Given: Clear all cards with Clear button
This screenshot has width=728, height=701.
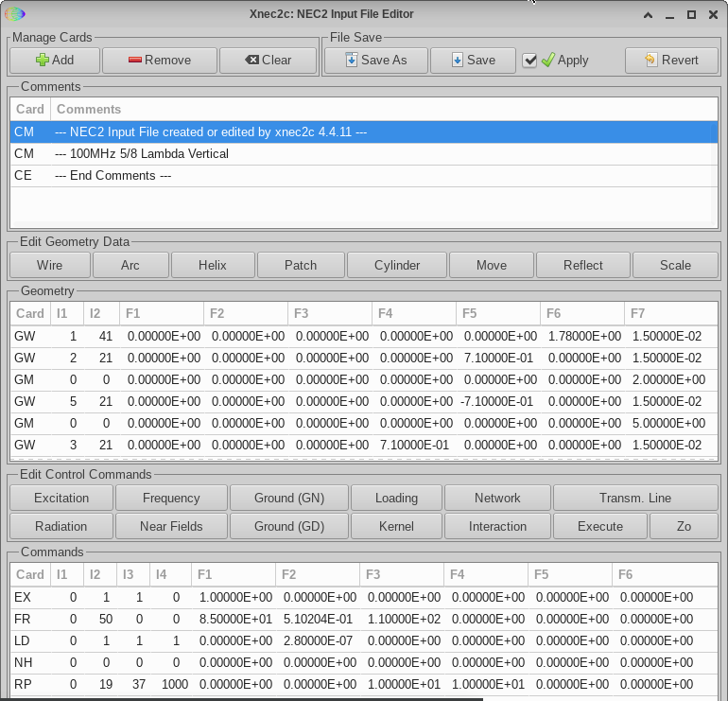Looking at the screenshot, I should pyautogui.click(x=269, y=60).
